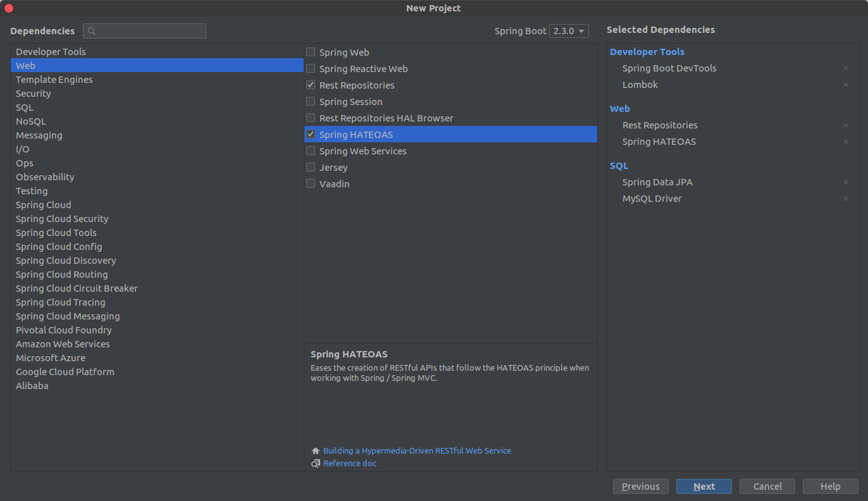Click the Next button
Screen dimensions: 868x501
coord(704,486)
